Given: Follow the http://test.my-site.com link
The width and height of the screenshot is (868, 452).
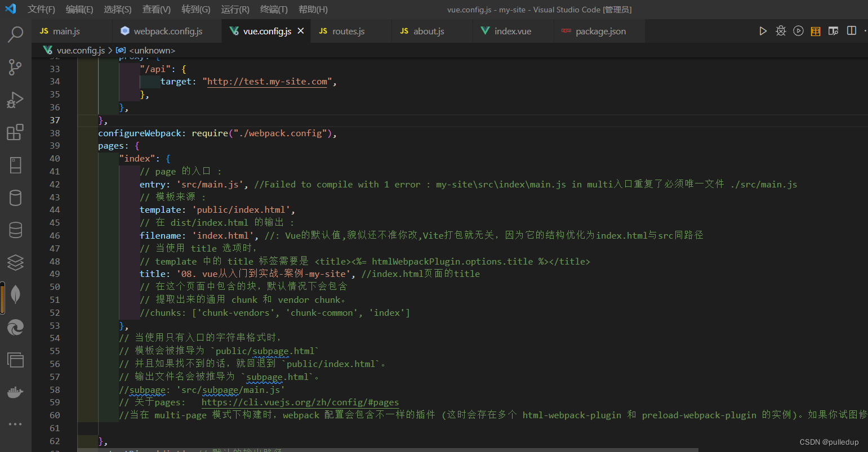Looking at the screenshot, I should (x=266, y=81).
